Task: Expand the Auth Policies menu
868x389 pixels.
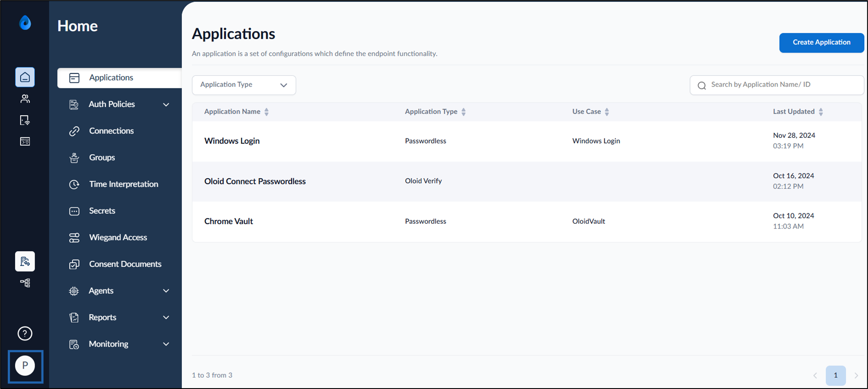Action: point(119,104)
